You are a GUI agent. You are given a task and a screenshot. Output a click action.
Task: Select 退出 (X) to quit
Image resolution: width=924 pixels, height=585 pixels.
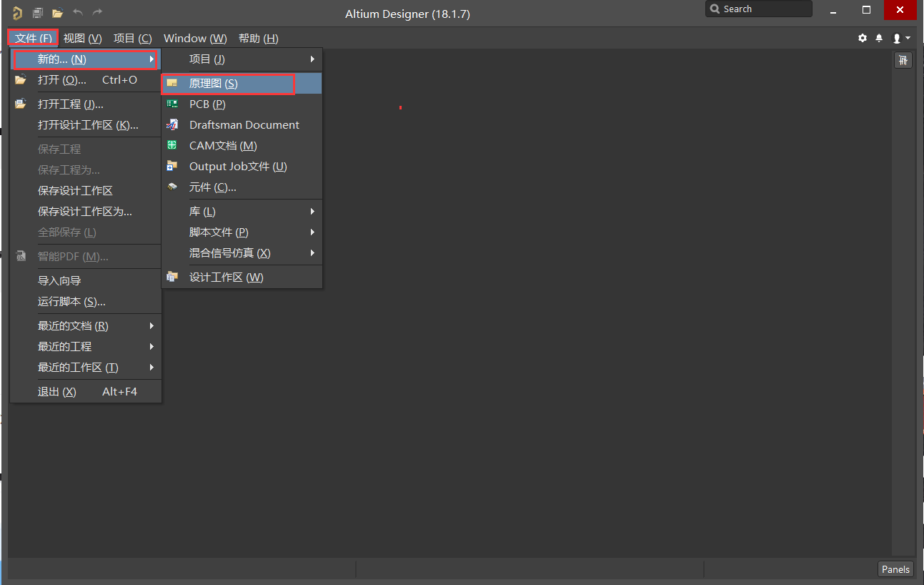(x=86, y=392)
